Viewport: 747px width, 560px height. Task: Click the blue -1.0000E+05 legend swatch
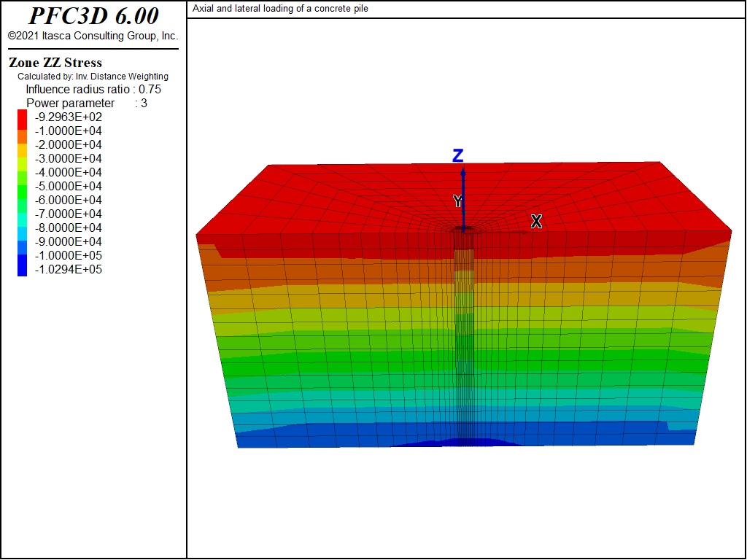point(22,247)
